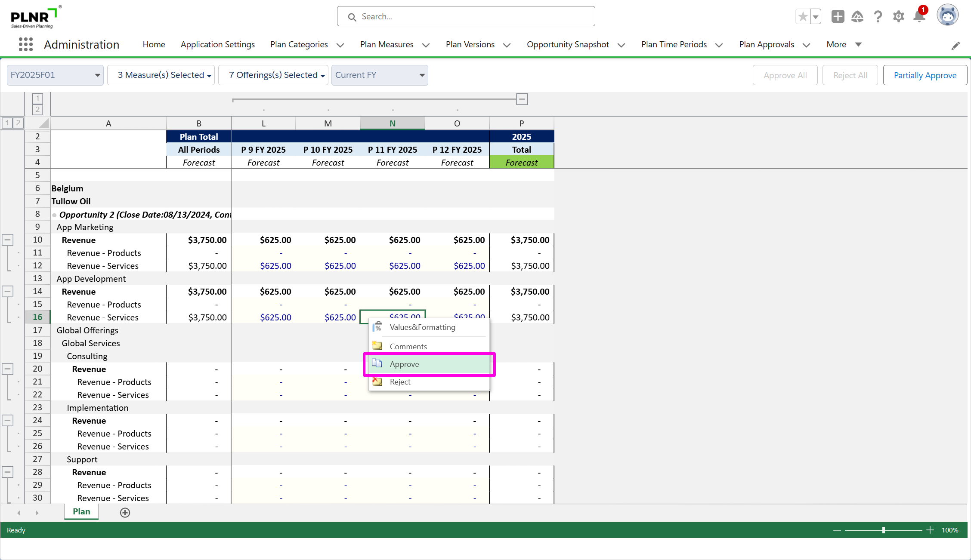Open global actions plus icon

[x=838, y=17]
